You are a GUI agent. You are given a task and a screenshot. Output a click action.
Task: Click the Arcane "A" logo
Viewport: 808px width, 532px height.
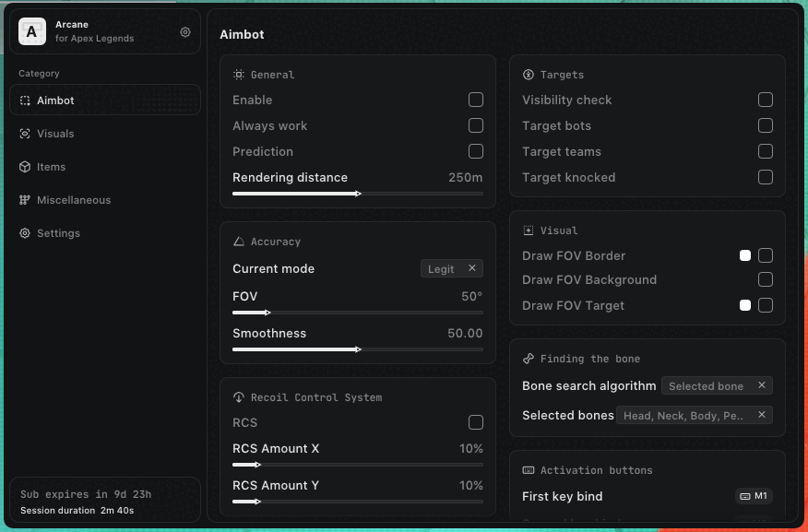(x=32, y=32)
